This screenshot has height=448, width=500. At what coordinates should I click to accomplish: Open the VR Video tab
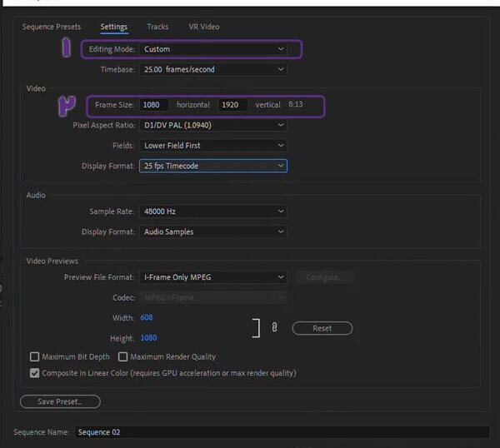pos(204,27)
